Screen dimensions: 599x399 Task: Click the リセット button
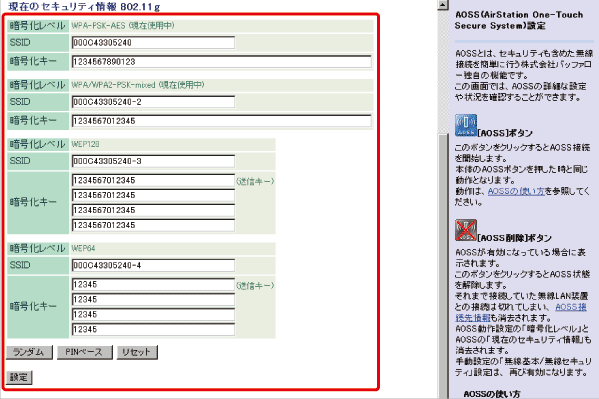tap(137, 352)
